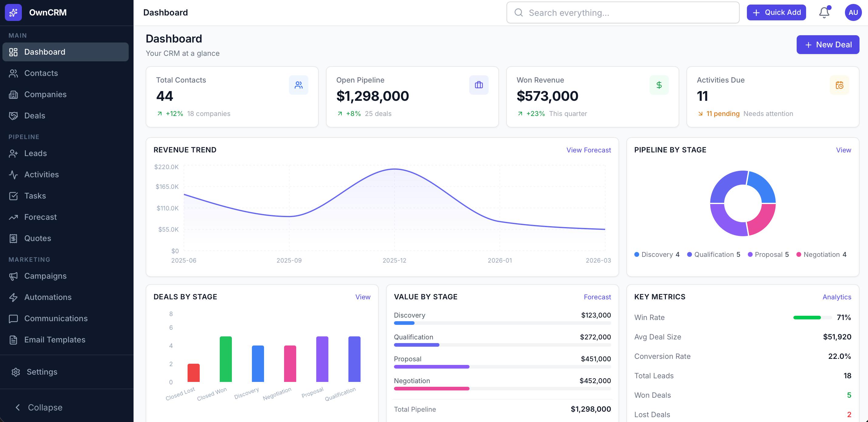The image size is (868, 422).
Task: Switch to the Dashboard menu item
Action: pyautogui.click(x=45, y=52)
